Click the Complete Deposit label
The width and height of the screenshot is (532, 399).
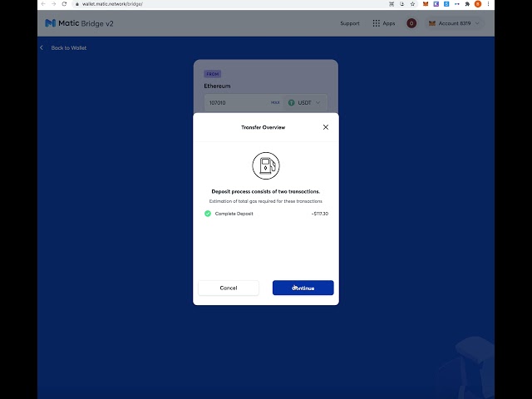(x=234, y=214)
